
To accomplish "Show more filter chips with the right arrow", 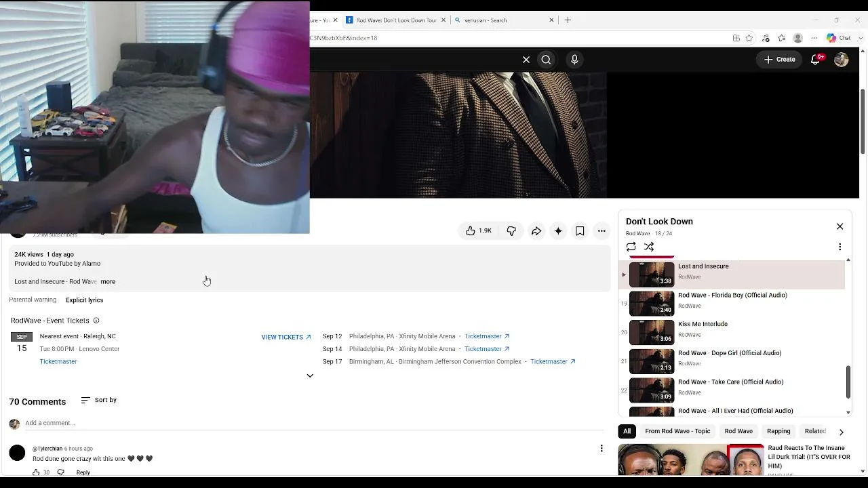I will (x=842, y=432).
